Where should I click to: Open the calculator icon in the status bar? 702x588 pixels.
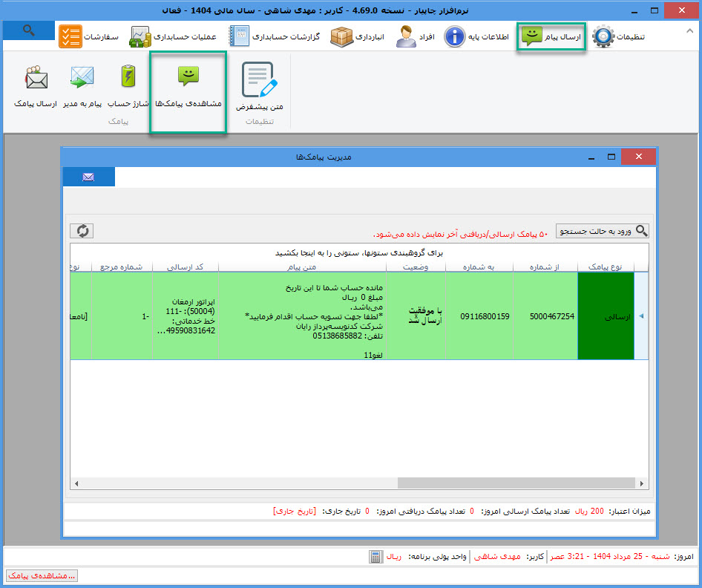tap(376, 556)
